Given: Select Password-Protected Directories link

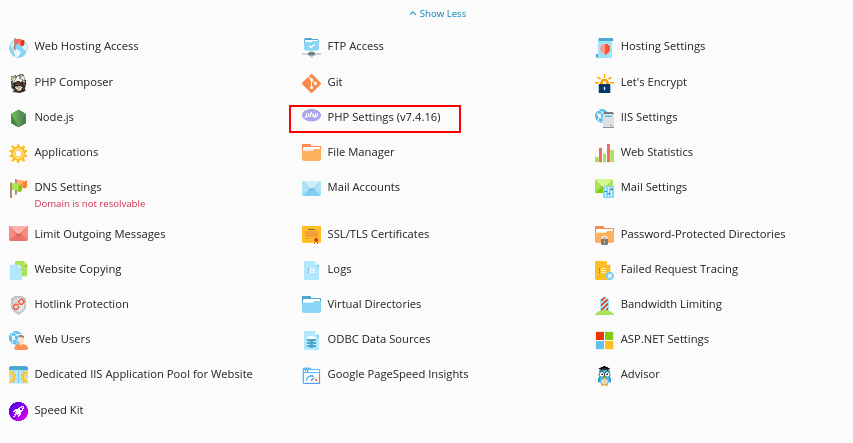Looking at the screenshot, I should (x=702, y=234).
